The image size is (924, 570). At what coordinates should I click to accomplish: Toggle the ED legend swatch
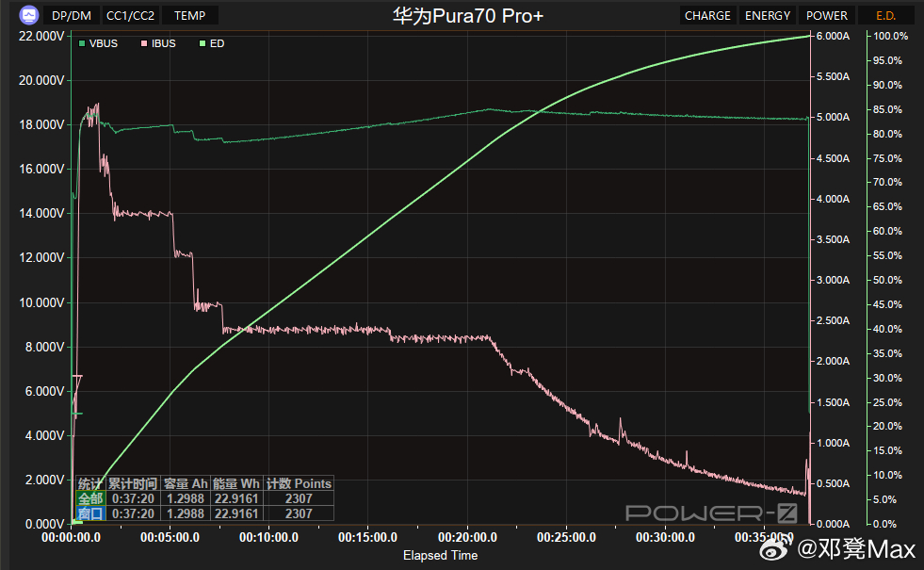click(203, 43)
